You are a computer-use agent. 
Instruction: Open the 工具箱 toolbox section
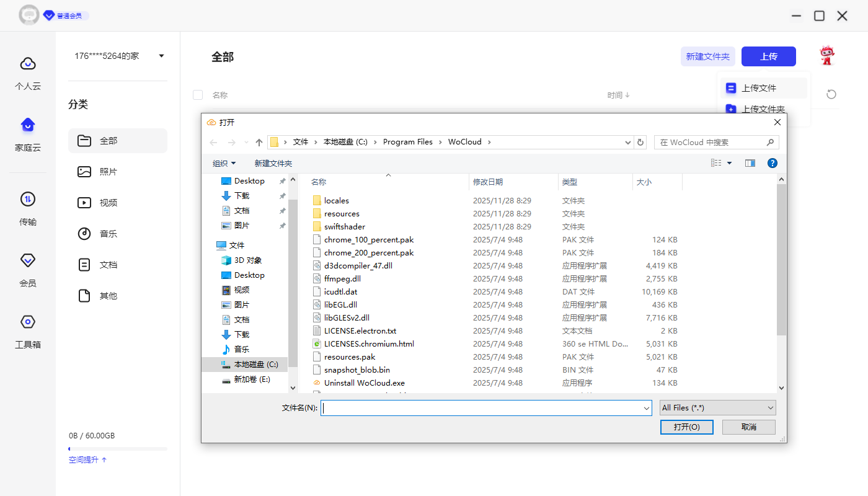tap(27, 330)
